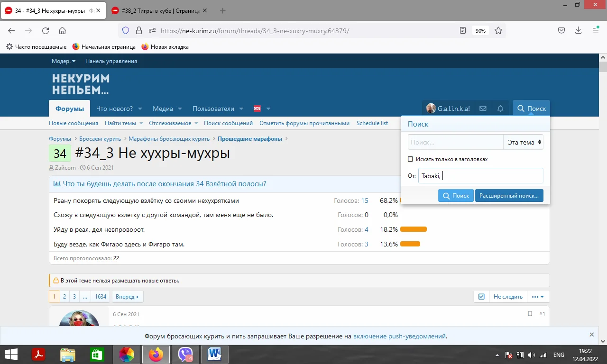The image size is (607, 364).
Task: Click the 18,2% orange poll result bar
Action: coord(413,229)
